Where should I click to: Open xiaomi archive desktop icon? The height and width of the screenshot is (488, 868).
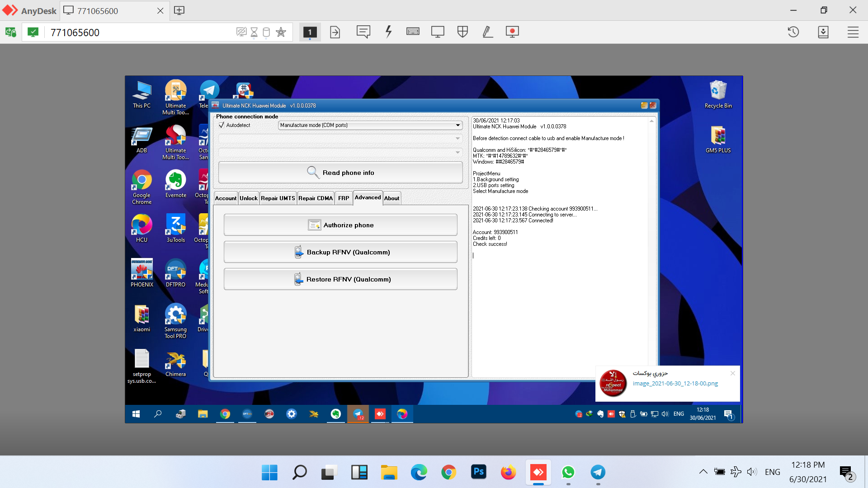click(x=142, y=318)
